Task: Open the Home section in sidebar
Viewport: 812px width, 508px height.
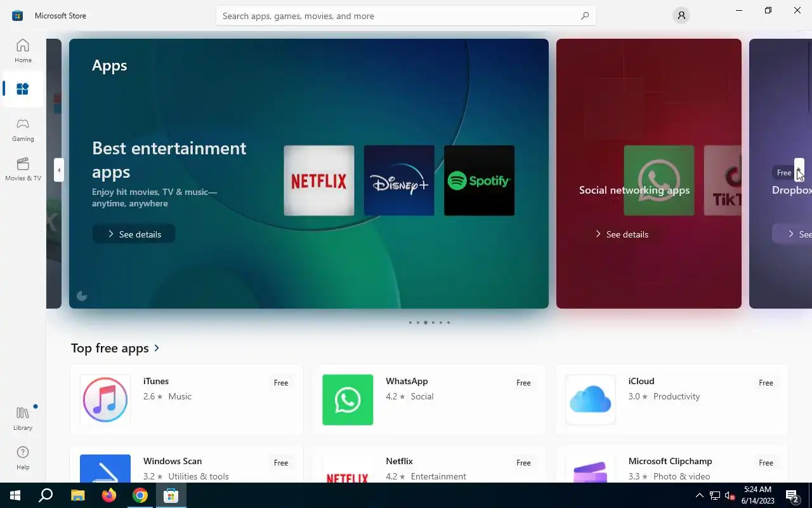Action: 23,51
